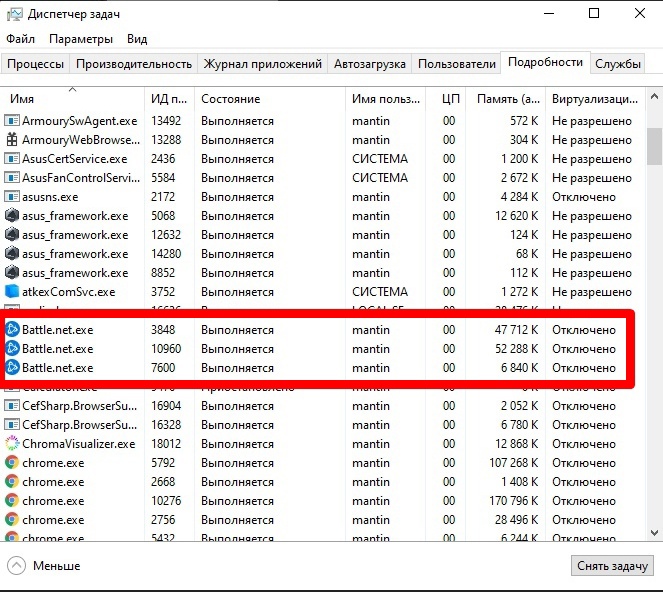This screenshot has height=592, width=663.
Task: Click СИСТЕМА user in AsusCertService row
Action: pos(380,159)
